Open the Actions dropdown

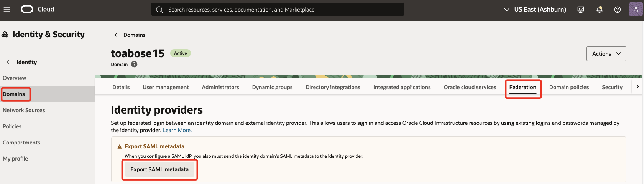(x=606, y=54)
